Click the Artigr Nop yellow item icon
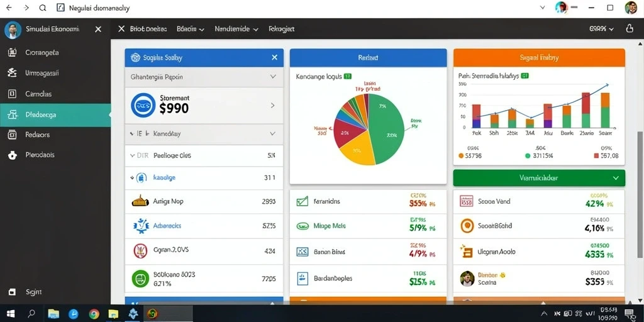This screenshot has height=322, width=644. click(140, 201)
